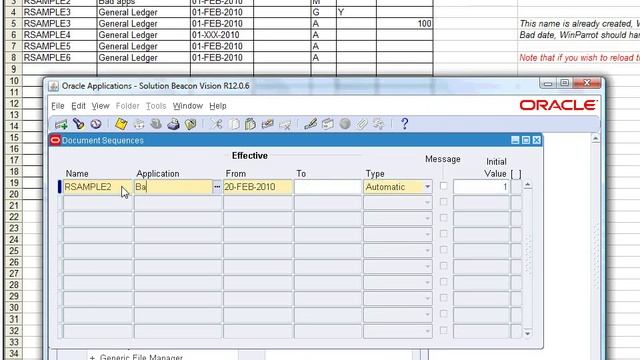Click the Attachments paperclip icon

click(x=362, y=124)
